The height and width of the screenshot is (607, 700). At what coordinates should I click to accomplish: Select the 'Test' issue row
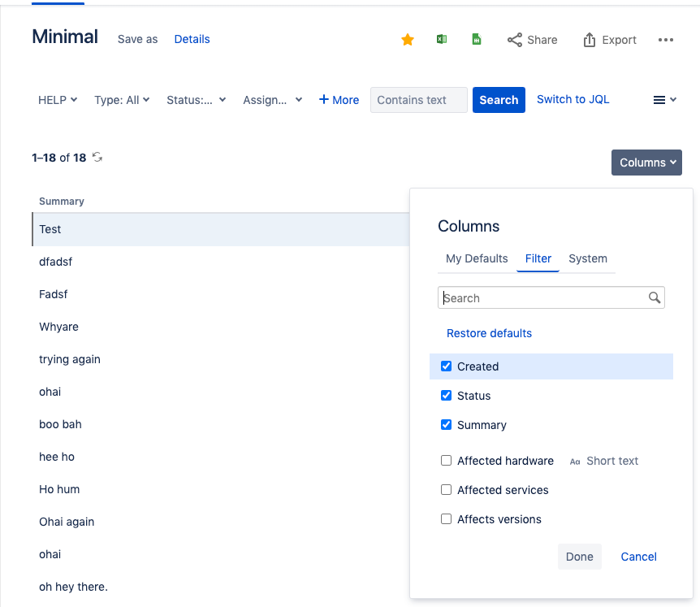[x=221, y=229]
